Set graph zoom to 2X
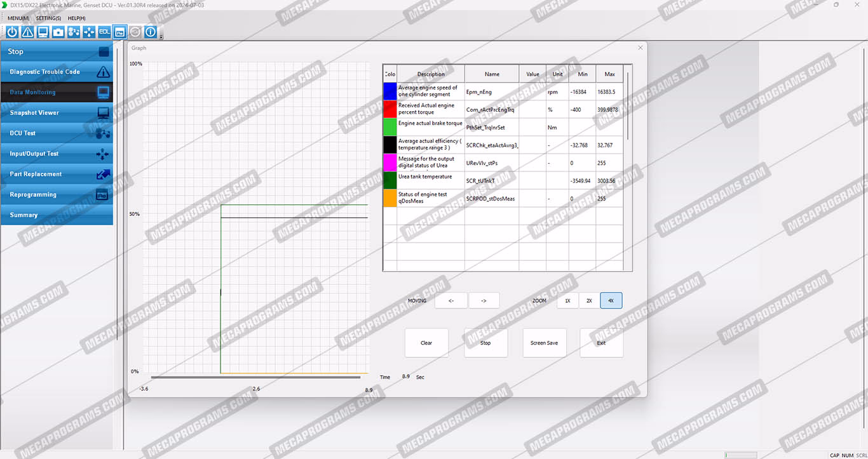Viewport: 868px width, 459px height. click(x=589, y=301)
